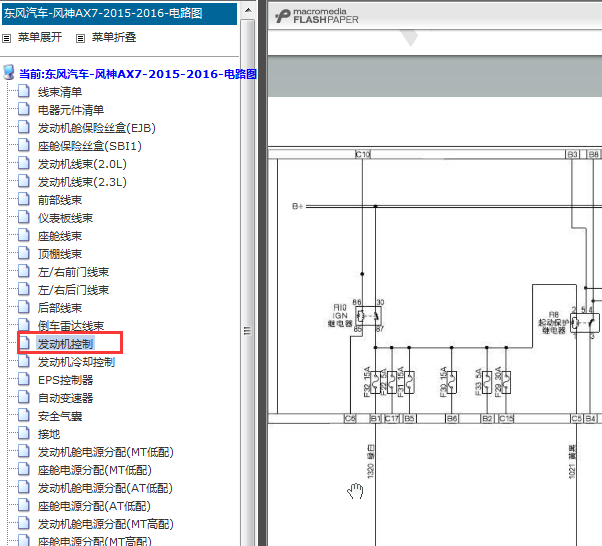Click the page icon beside 发动机线束(2.3L)

24,181
